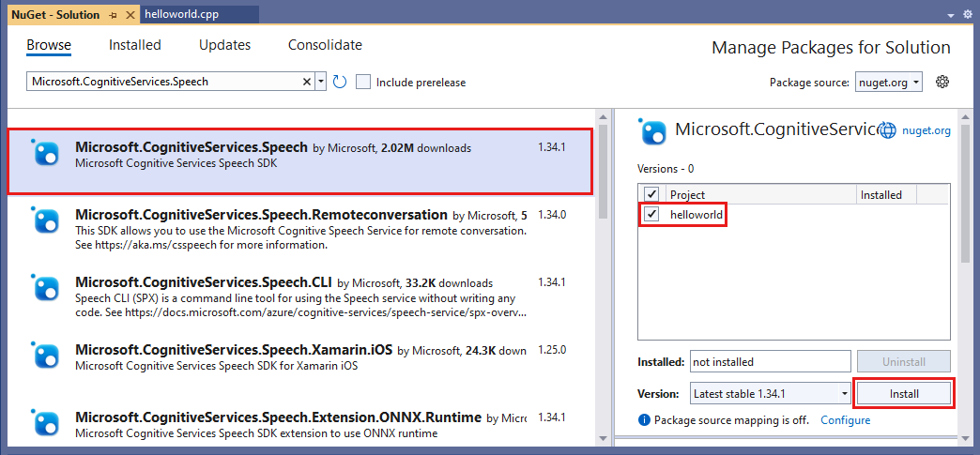
Task: Click 'Versions - 0' label
Action: [x=666, y=169]
